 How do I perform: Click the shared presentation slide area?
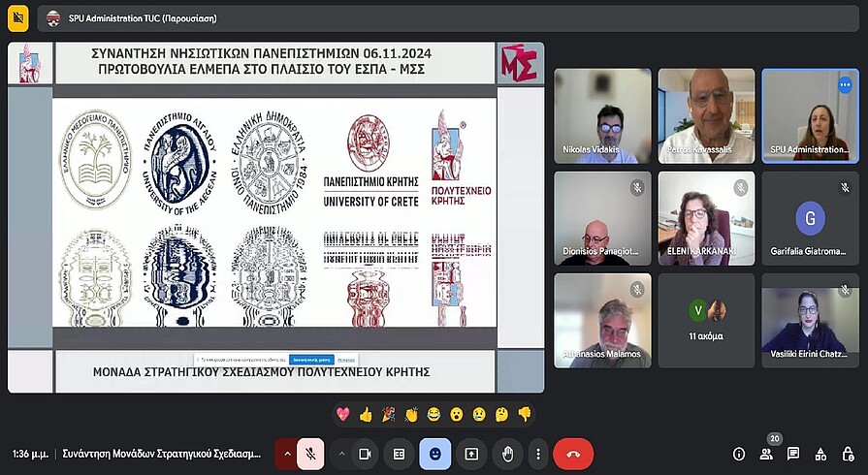point(275,217)
